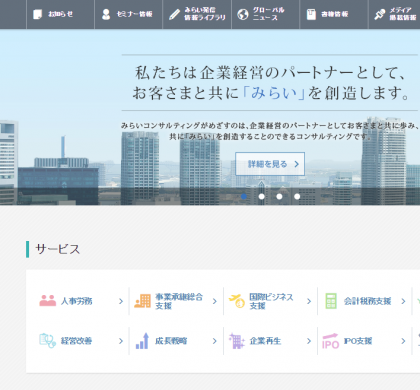Click the book icon beside 書籍情報
The image size is (420, 390).
(311, 14)
